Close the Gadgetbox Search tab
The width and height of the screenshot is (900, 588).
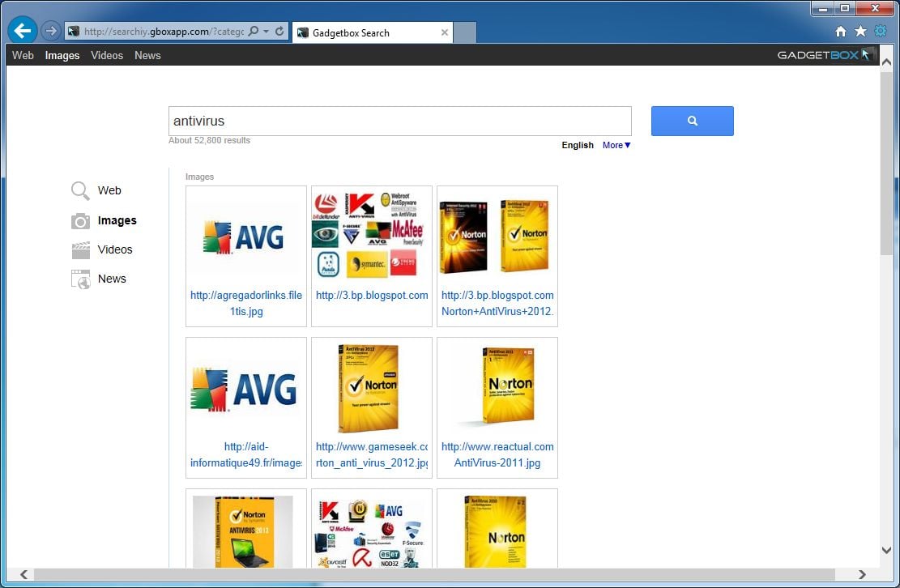tap(444, 32)
